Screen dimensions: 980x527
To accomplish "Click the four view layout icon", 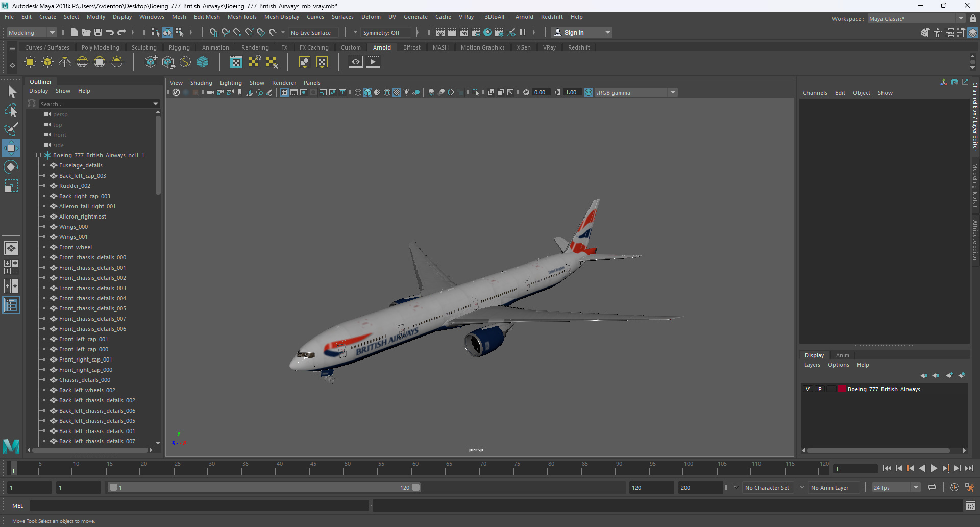I will pyautogui.click(x=11, y=267).
